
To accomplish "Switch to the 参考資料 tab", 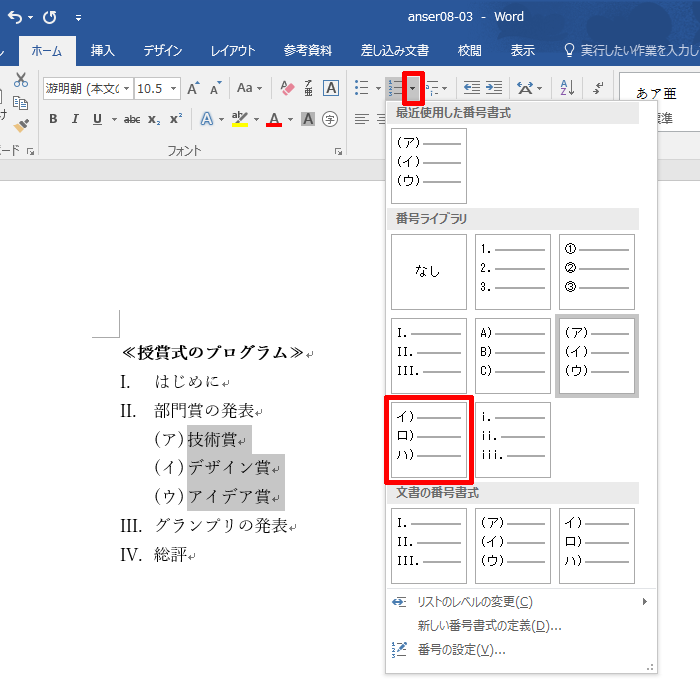I will click(308, 50).
